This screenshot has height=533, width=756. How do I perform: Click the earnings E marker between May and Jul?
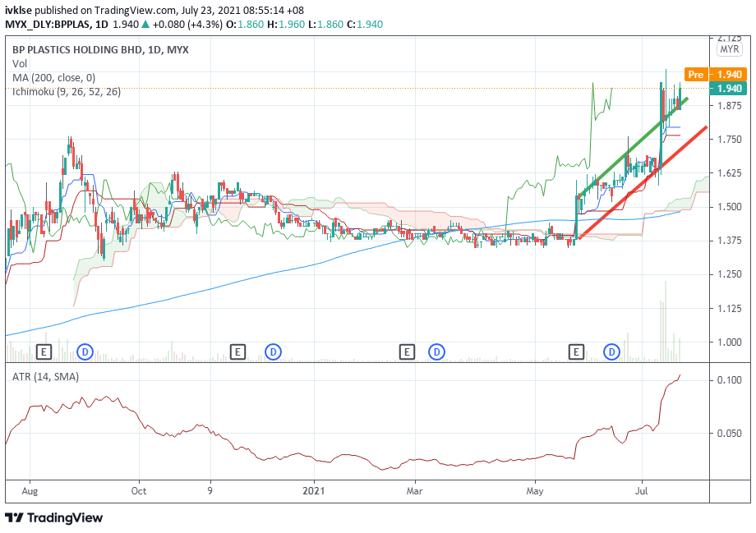(x=576, y=352)
